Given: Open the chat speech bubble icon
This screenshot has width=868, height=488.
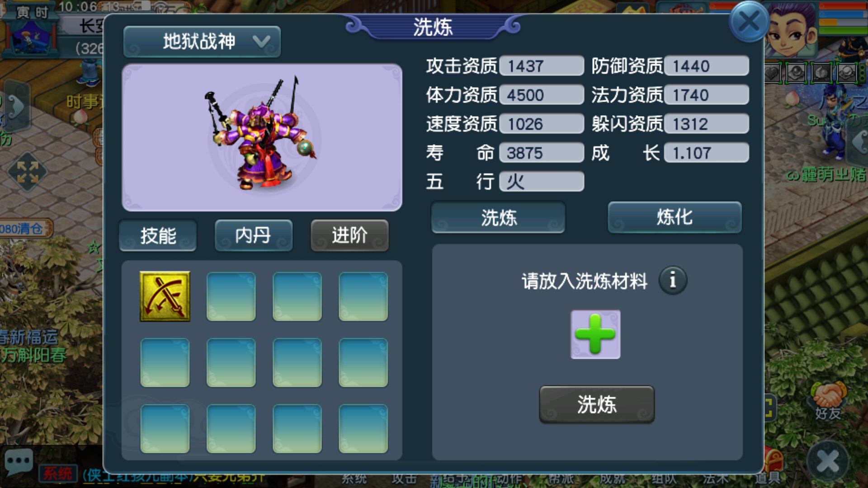Looking at the screenshot, I should [x=19, y=462].
